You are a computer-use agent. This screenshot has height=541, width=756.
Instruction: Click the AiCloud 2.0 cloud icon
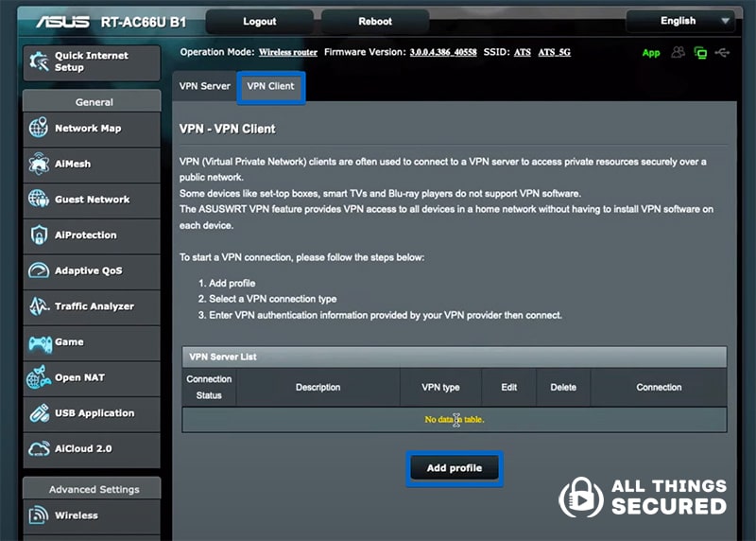(x=39, y=449)
